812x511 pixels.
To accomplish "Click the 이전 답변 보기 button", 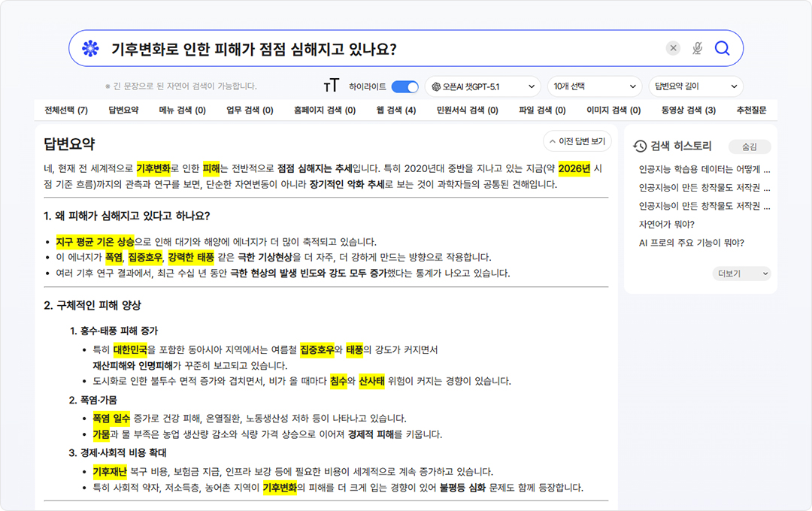I will 577,141.
